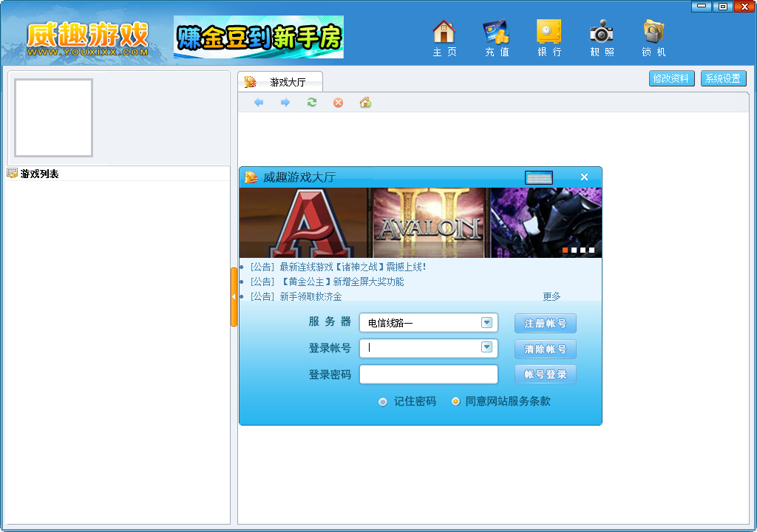Viewport: 757px width, 532px height.
Task: Select the first orange banner slide dot
Action: [x=565, y=250]
